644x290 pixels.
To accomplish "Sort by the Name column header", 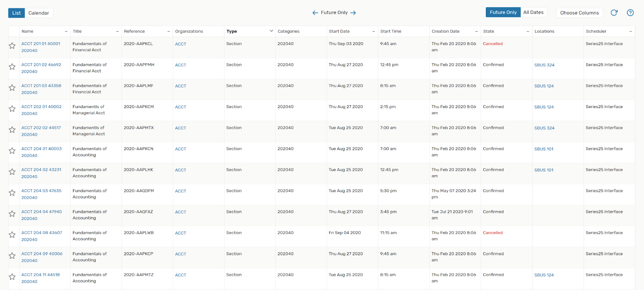I will click(28, 31).
